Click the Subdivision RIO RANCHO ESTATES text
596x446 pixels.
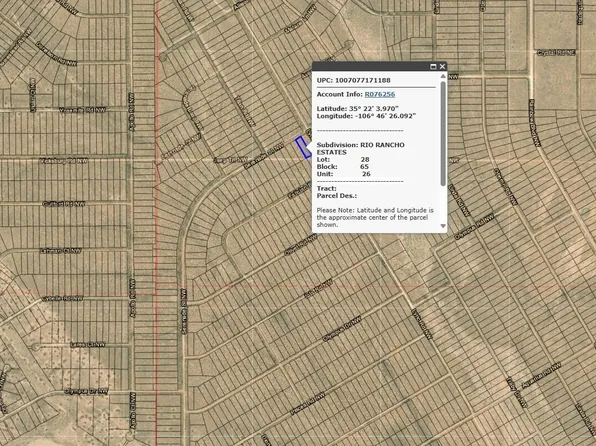pos(361,149)
